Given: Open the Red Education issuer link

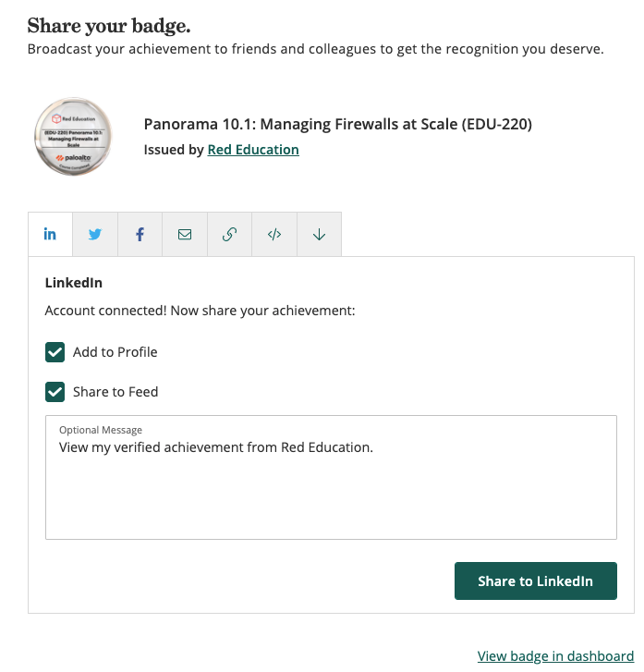Looking at the screenshot, I should click(253, 150).
